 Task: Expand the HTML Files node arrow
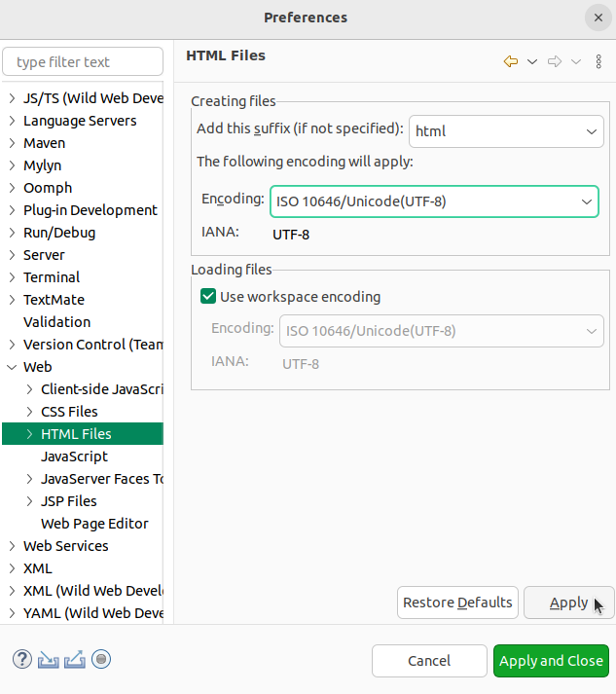(x=29, y=434)
